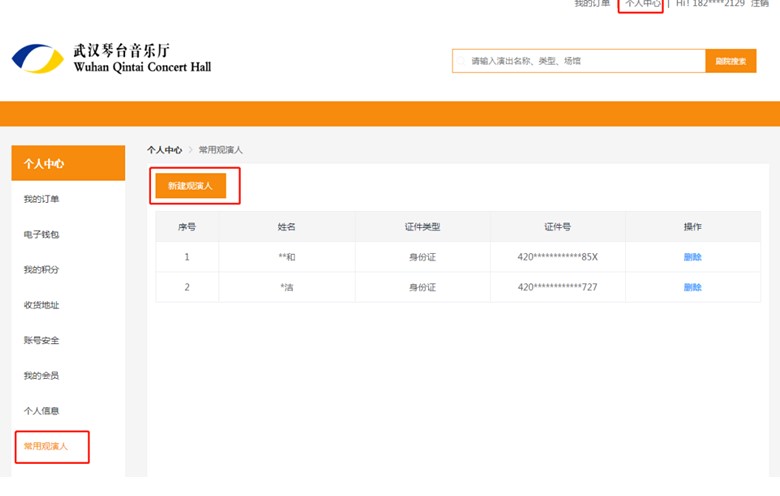Focus the performance name search field
The image size is (780, 496).
click(579, 61)
